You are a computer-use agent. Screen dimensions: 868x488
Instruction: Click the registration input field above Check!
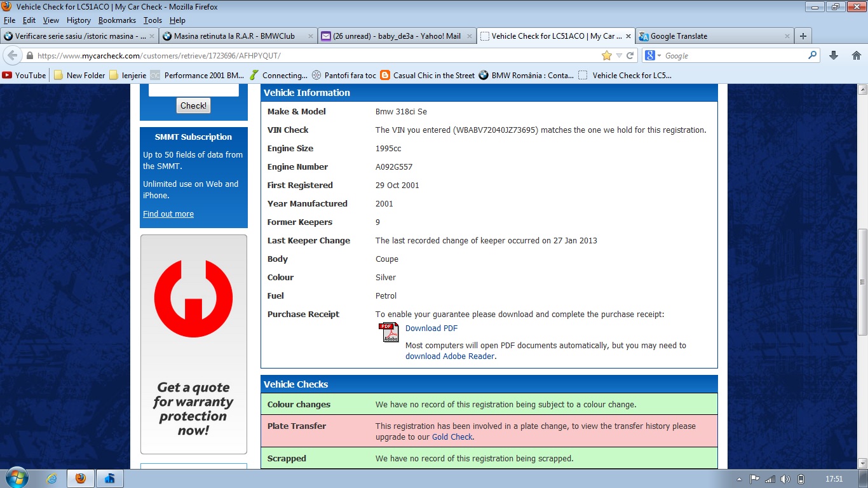[194, 90]
